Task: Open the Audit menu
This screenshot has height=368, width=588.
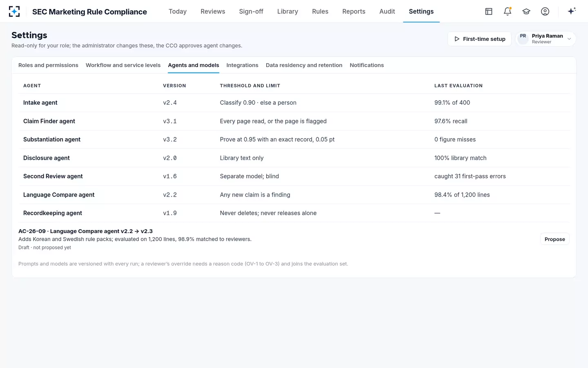Action: point(387,11)
